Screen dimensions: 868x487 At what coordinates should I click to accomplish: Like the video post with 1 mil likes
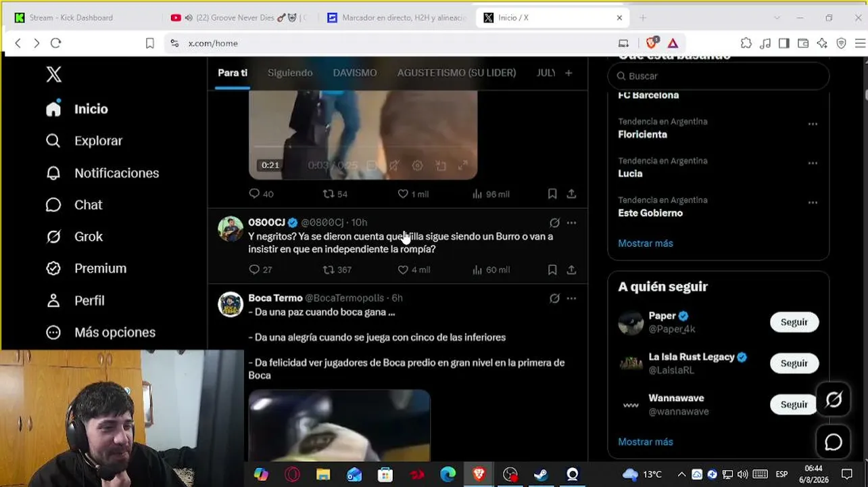tap(413, 194)
